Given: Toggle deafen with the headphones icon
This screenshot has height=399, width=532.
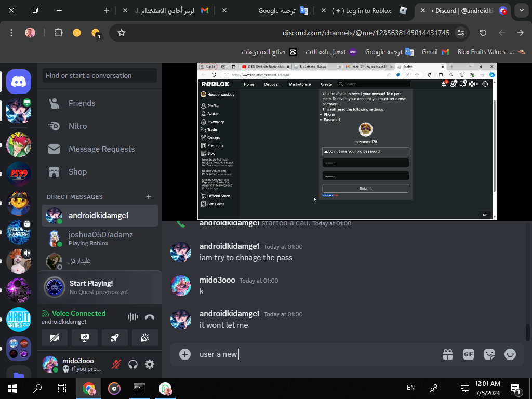Looking at the screenshot, I should [133, 364].
